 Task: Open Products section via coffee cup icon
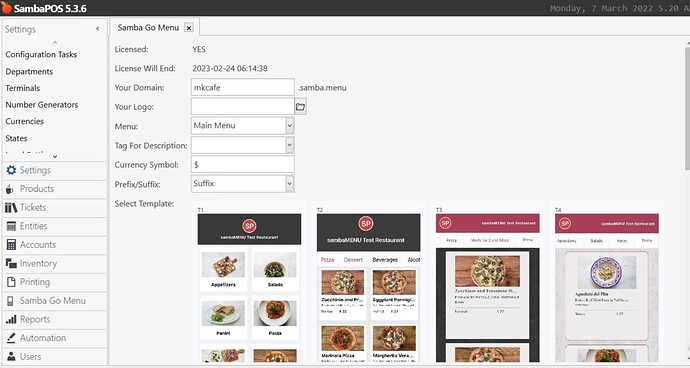[x=10, y=189]
